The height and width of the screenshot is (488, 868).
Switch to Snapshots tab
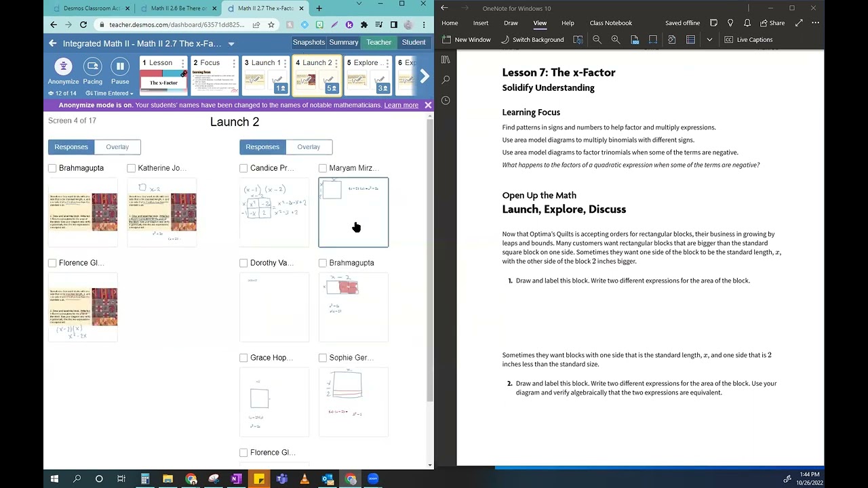tap(309, 43)
